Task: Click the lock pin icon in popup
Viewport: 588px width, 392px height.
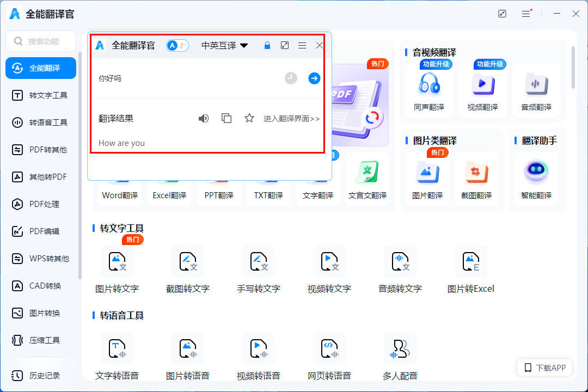Action: click(267, 45)
